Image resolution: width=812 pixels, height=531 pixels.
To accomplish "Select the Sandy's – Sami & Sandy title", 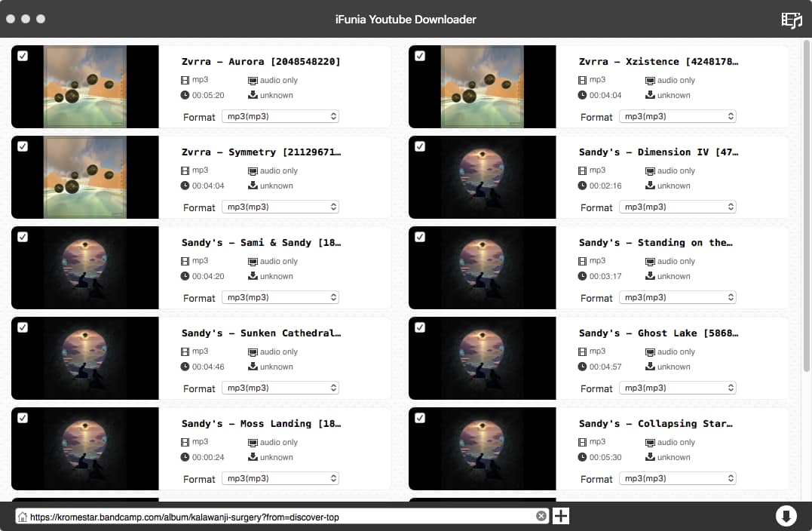I will coord(261,243).
